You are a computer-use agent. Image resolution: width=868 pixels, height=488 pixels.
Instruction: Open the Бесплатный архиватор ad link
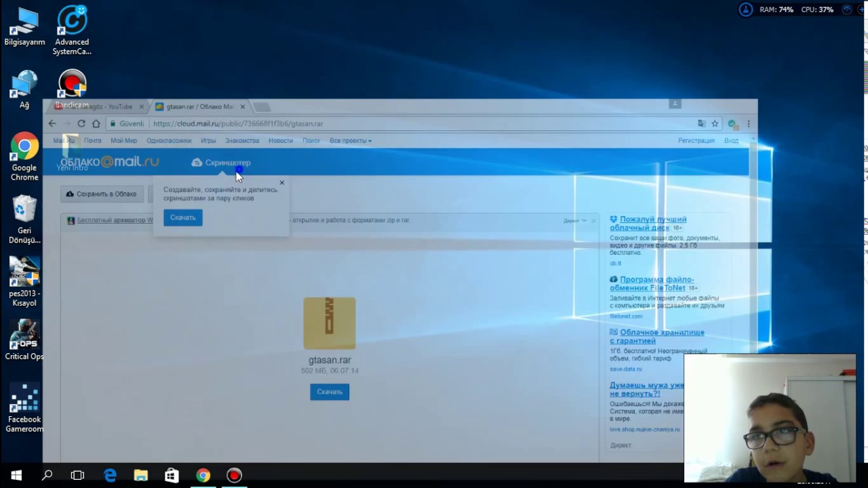(115, 220)
